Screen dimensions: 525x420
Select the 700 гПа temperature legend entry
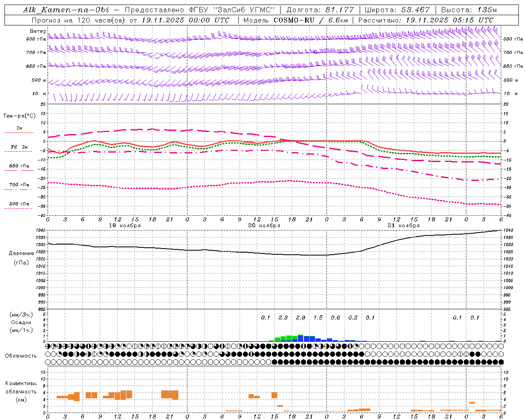[x=19, y=185]
